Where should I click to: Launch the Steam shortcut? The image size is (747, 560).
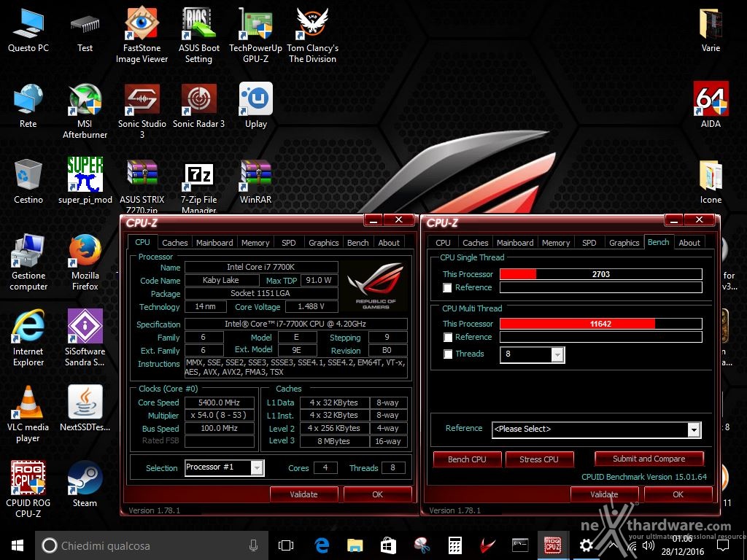coord(85,483)
